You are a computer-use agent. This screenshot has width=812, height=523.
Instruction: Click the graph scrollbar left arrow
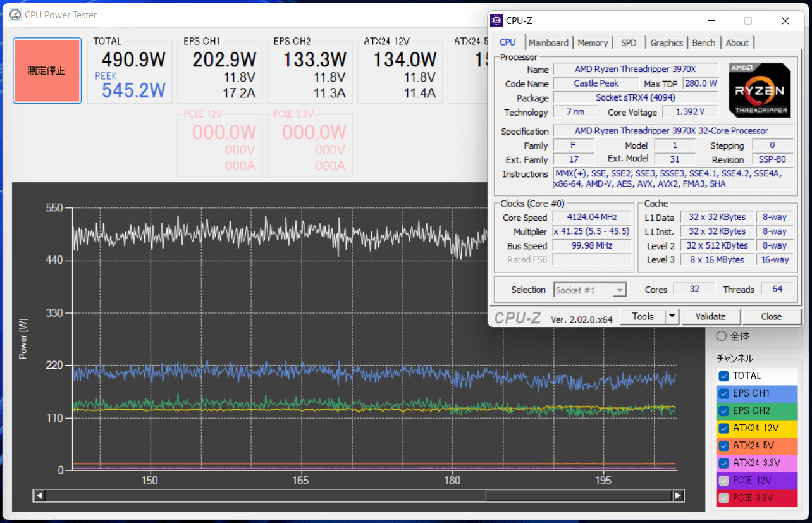[39, 496]
